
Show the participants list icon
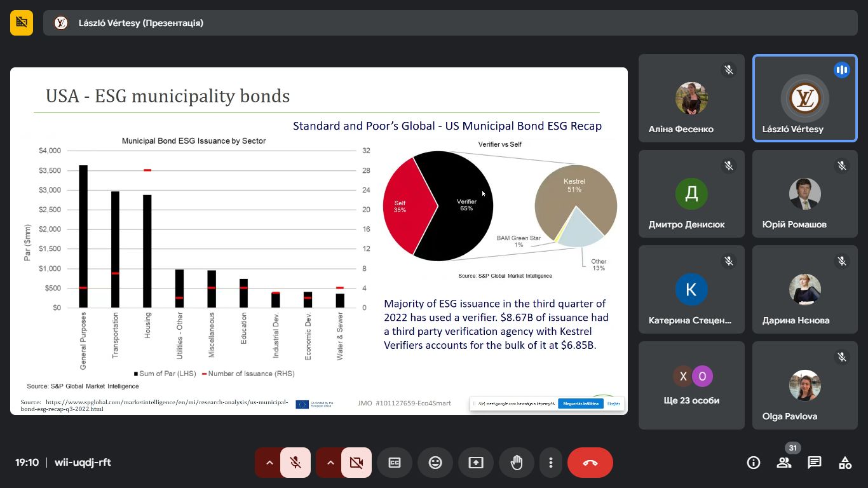click(784, 463)
